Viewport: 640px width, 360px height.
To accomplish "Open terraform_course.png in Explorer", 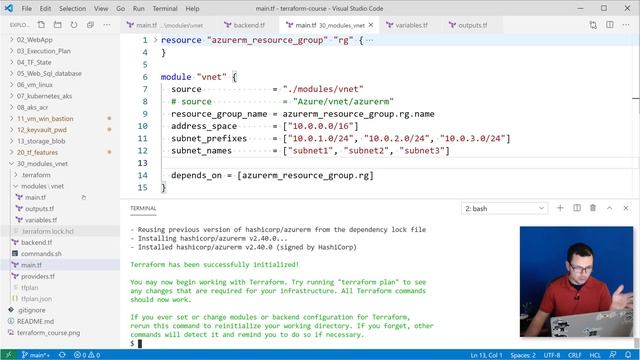I will tap(48, 333).
